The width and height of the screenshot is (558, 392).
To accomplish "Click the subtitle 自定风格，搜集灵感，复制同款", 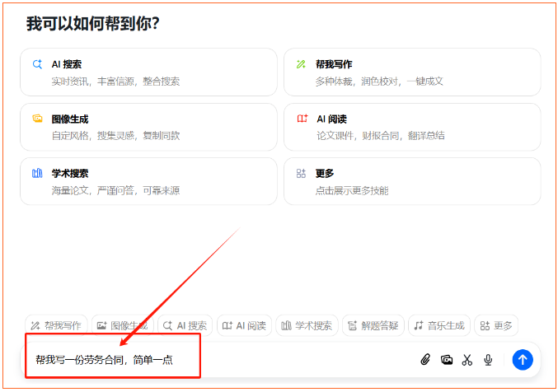I will pos(115,136).
